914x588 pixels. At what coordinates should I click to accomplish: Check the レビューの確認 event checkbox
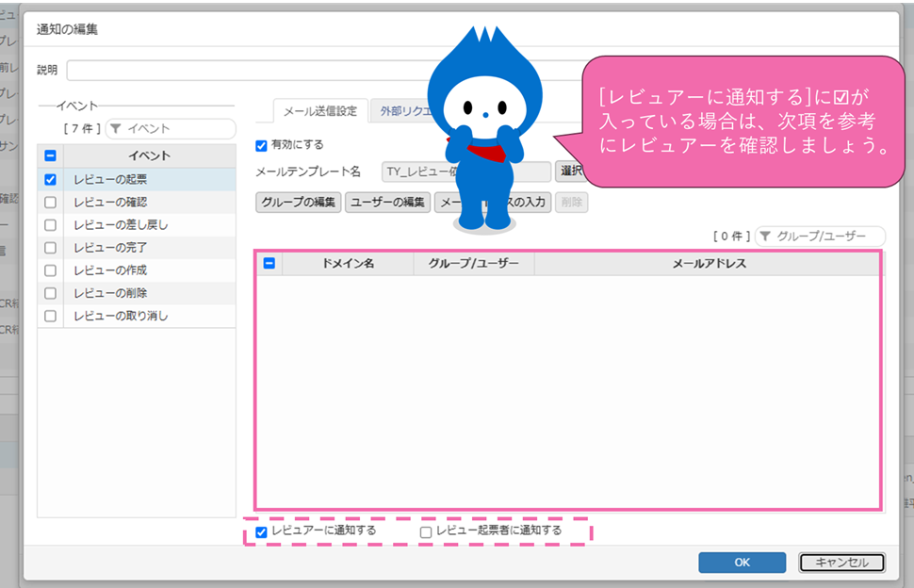click(51, 202)
